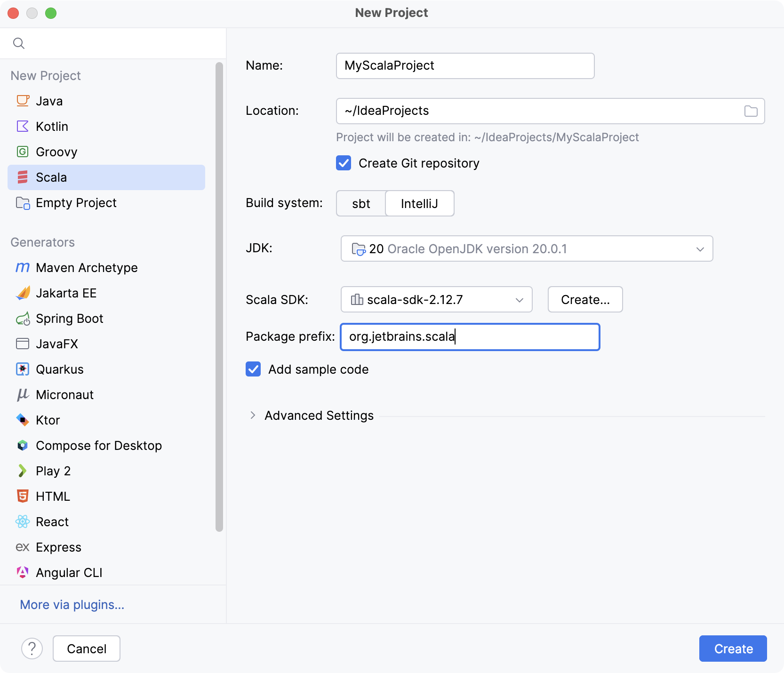Switch build system to sbt
This screenshot has height=673, width=784.
click(360, 203)
